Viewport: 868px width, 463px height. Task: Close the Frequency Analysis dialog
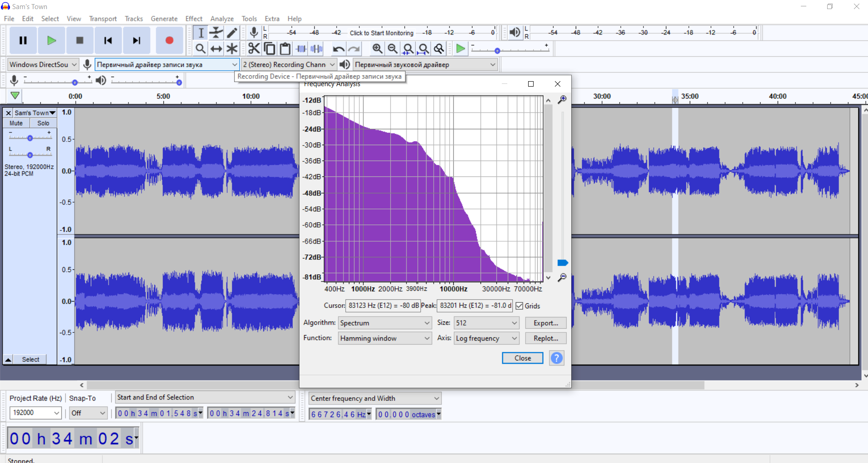click(523, 358)
